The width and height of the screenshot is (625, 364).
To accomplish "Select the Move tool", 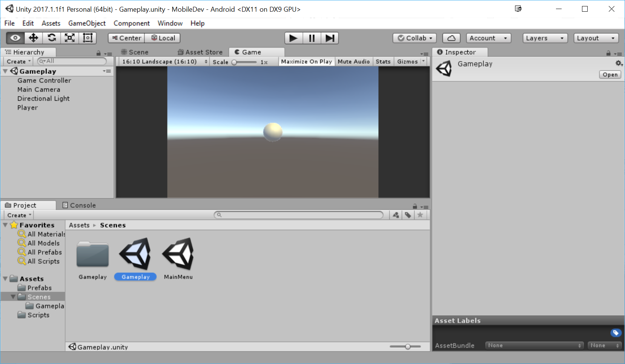I will coord(34,38).
